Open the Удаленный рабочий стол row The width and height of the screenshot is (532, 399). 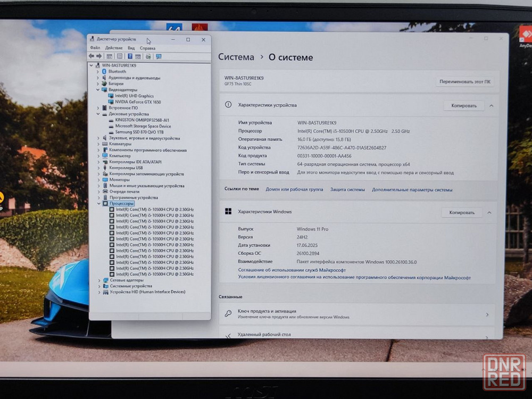click(357, 334)
